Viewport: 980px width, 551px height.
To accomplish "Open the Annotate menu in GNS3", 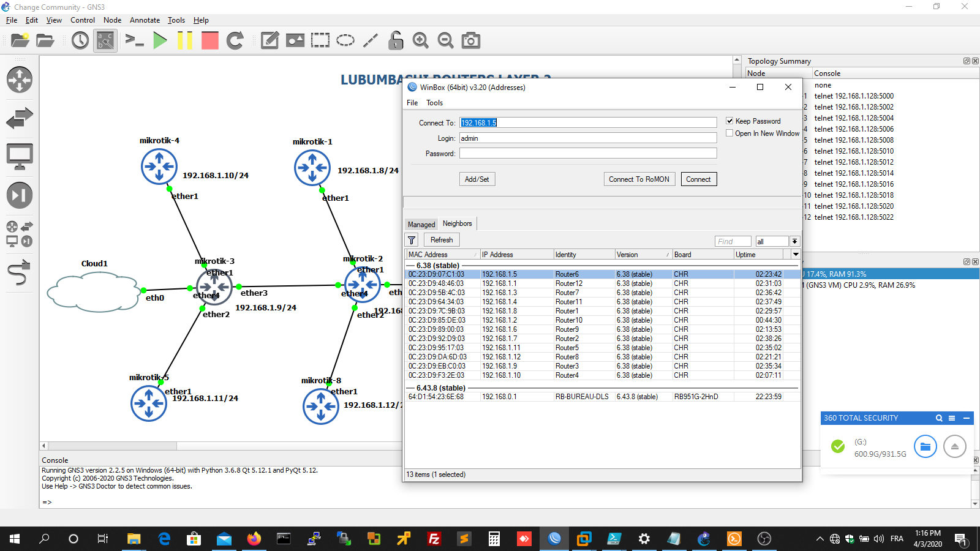I will click(x=145, y=20).
